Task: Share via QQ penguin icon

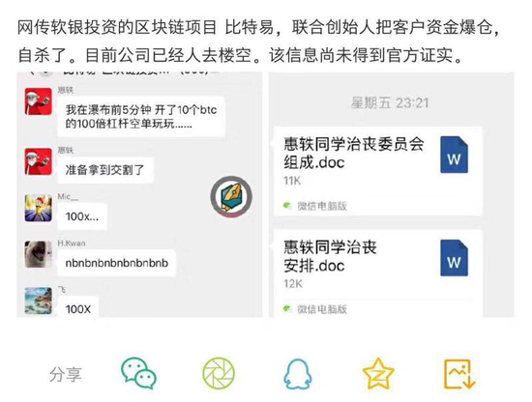Action: (298, 374)
